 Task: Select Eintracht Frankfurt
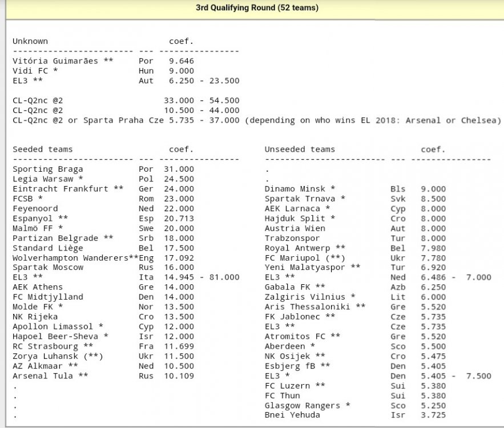[x=61, y=189]
